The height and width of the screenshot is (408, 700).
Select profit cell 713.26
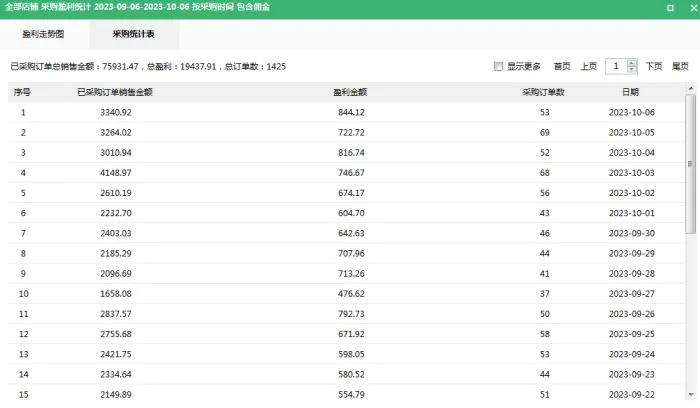point(351,274)
